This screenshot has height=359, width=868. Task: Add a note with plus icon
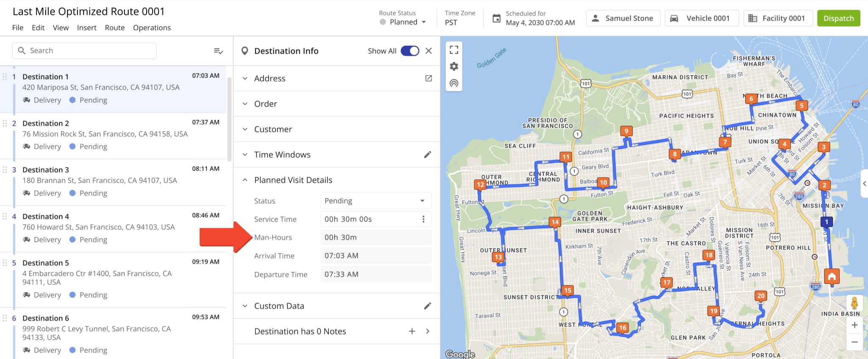click(412, 331)
